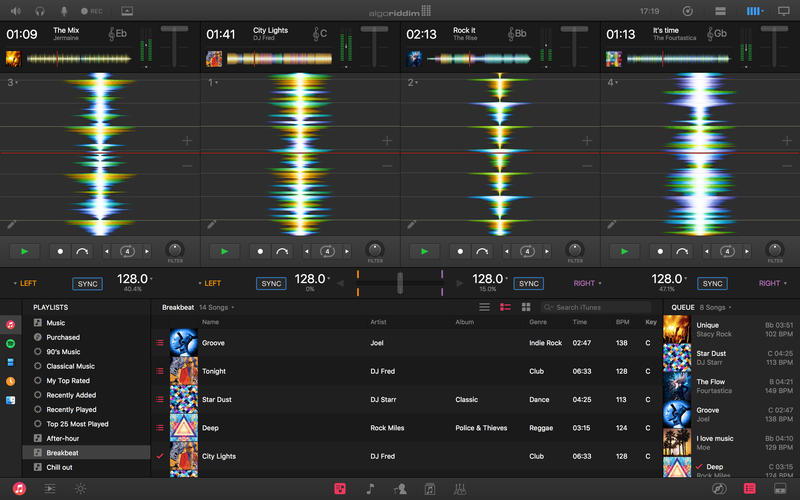Switch library to grid view icon

[x=526, y=307]
